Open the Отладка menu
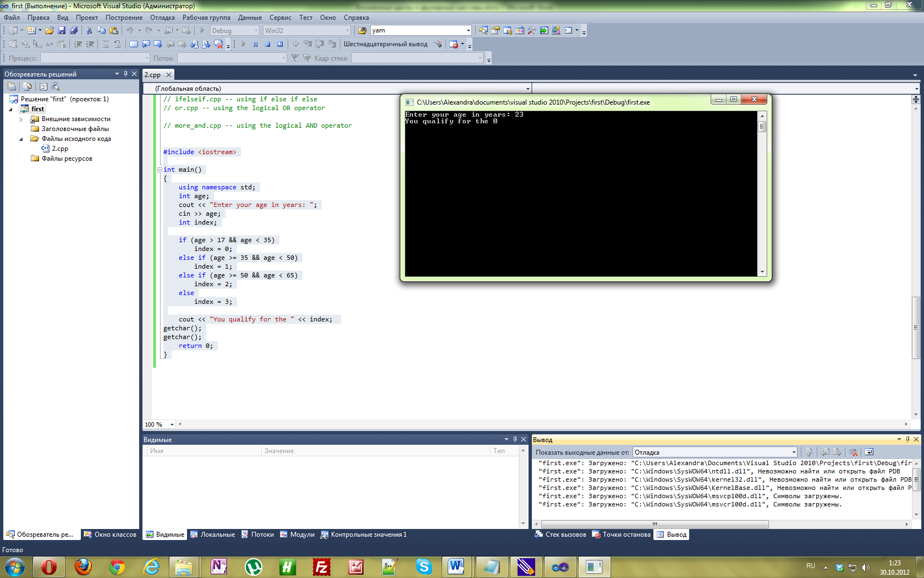 tap(162, 18)
